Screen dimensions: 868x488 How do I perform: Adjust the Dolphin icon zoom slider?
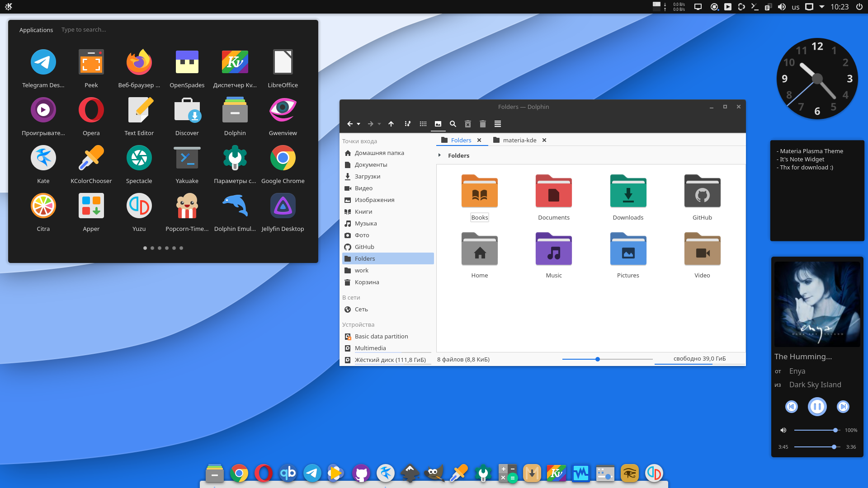[607, 359]
